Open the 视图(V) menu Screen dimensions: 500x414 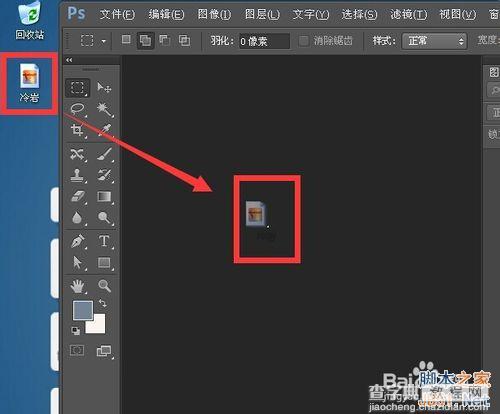[457, 14]
